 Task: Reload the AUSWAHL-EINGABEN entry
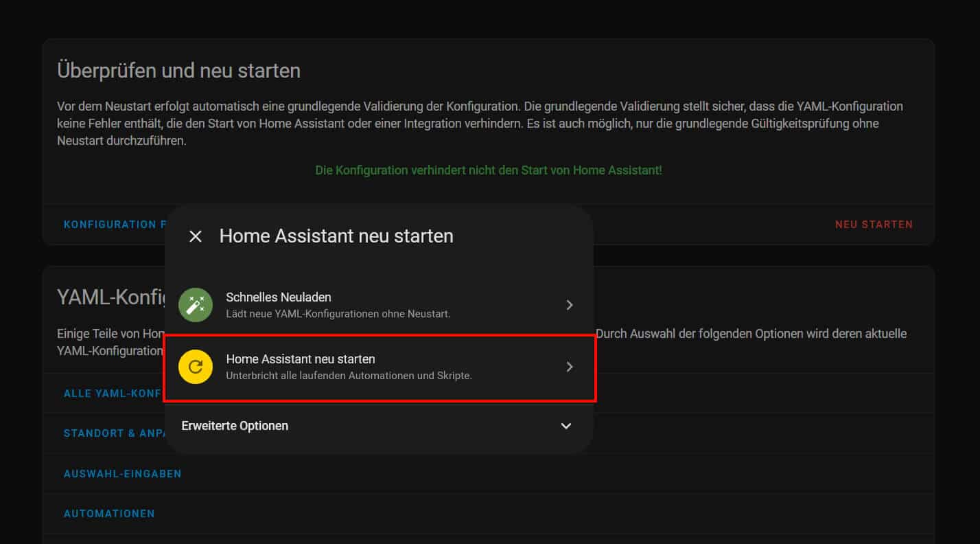click(122, 474)
